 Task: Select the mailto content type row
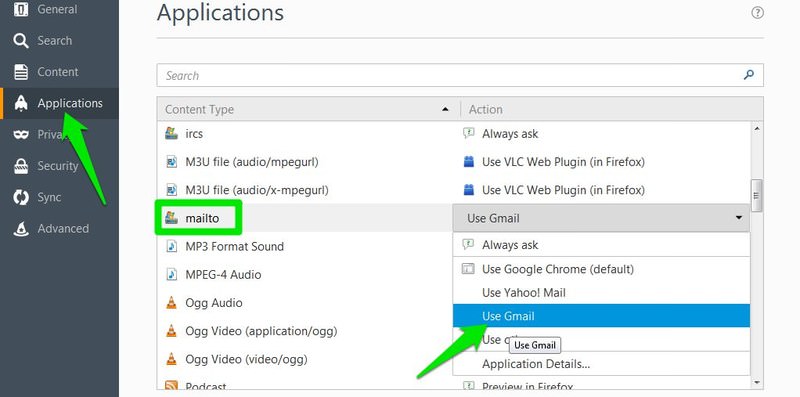point(305,218)
